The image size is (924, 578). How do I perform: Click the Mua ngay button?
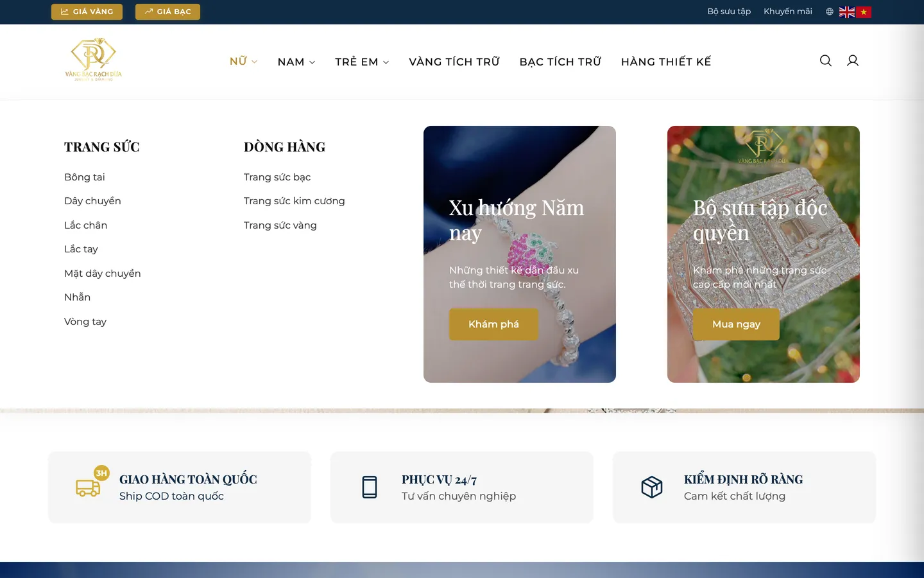[x=736, y=324]
